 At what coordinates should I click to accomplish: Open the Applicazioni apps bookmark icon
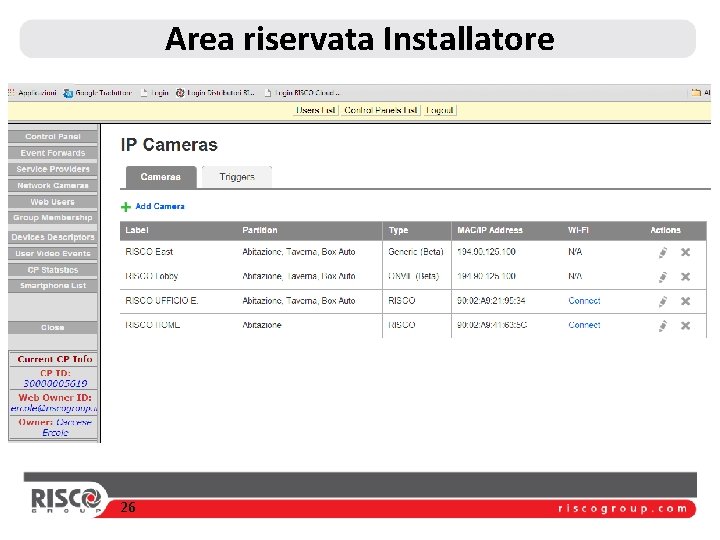point(11,93)
